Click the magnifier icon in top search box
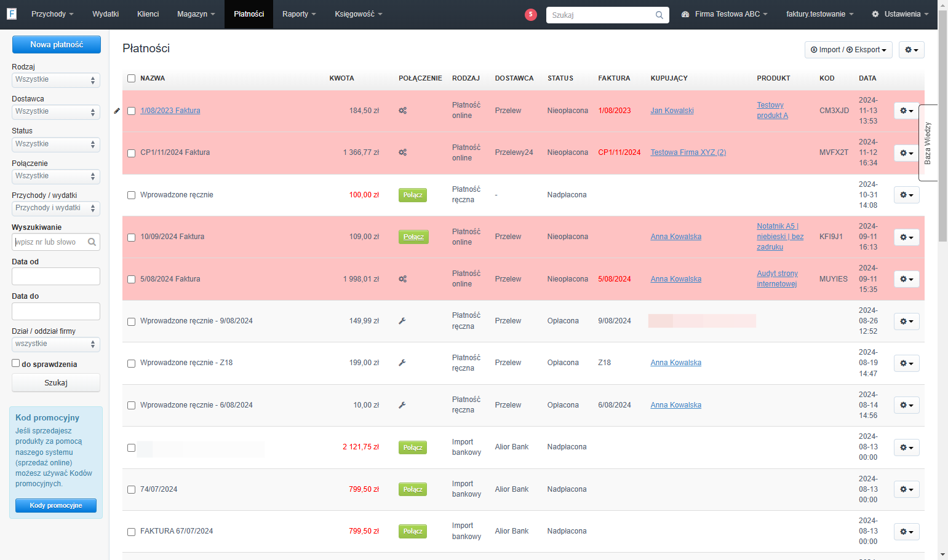948x560 pixels. [659, 15]
